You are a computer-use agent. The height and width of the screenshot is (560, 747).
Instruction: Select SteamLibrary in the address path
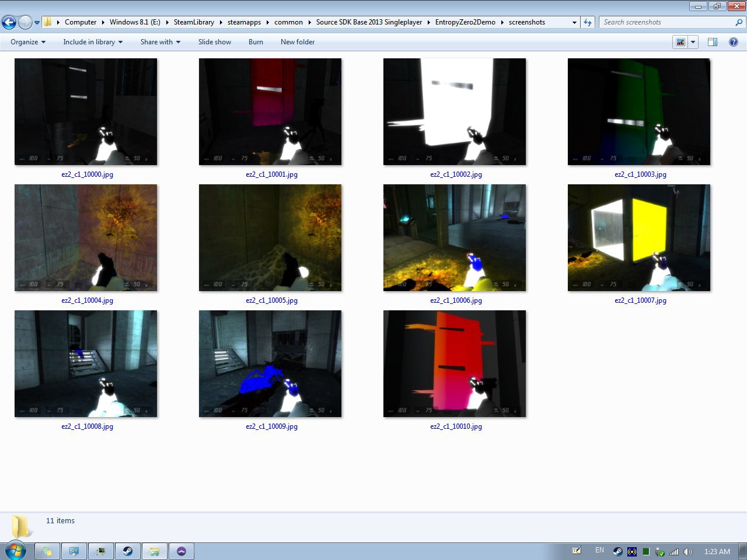point(194,22)
